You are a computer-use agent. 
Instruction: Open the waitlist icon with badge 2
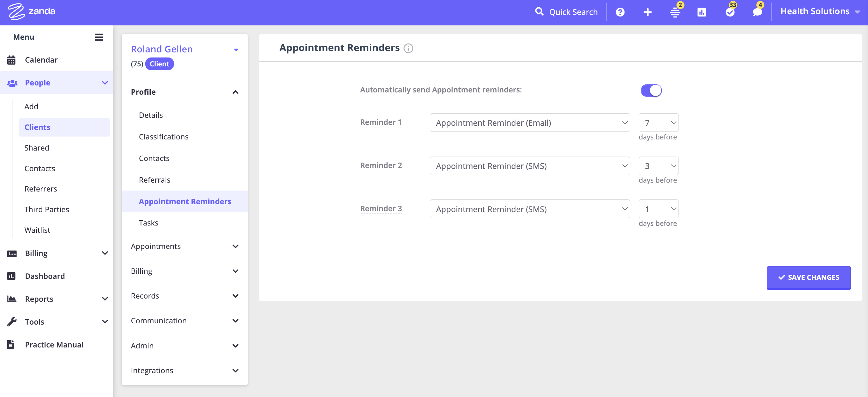pyautogui.click(x=675, y=12)
